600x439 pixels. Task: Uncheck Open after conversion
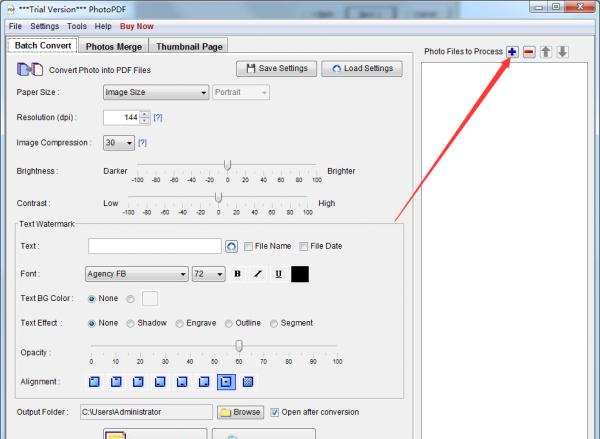pyautogui.click(x=274, y=412)
